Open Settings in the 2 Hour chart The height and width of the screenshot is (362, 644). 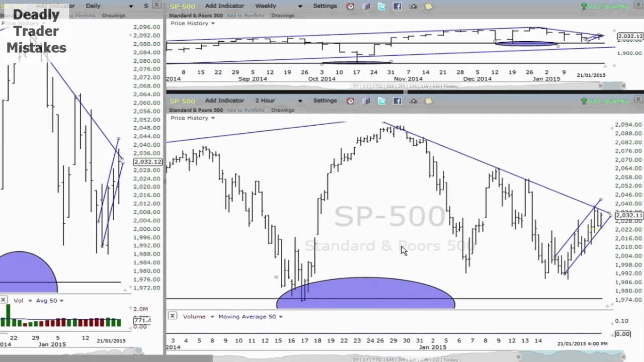tap(325, 101)
